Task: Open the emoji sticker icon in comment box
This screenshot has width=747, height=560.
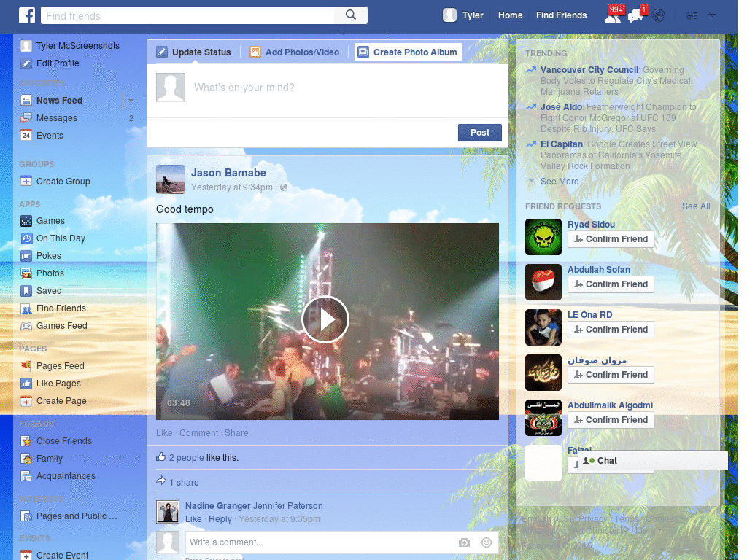Action: click(487, 542)
